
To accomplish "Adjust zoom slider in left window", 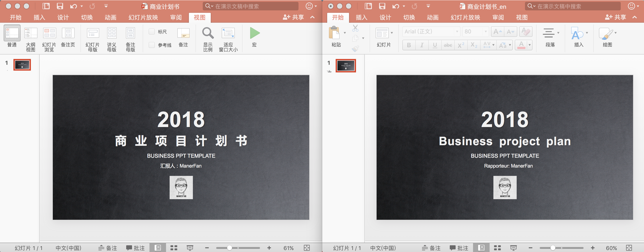I will click(230, 248).
